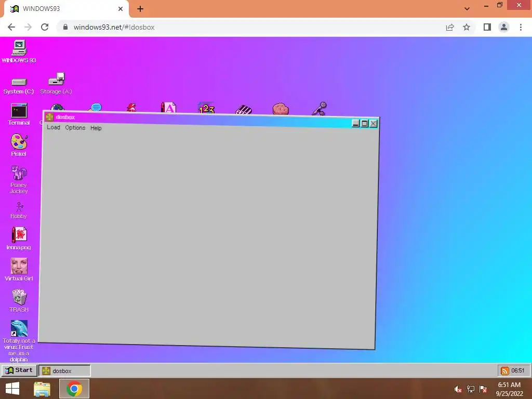Open the TRASH bin icon
532x399 pixels.
(x=19, y=301)
